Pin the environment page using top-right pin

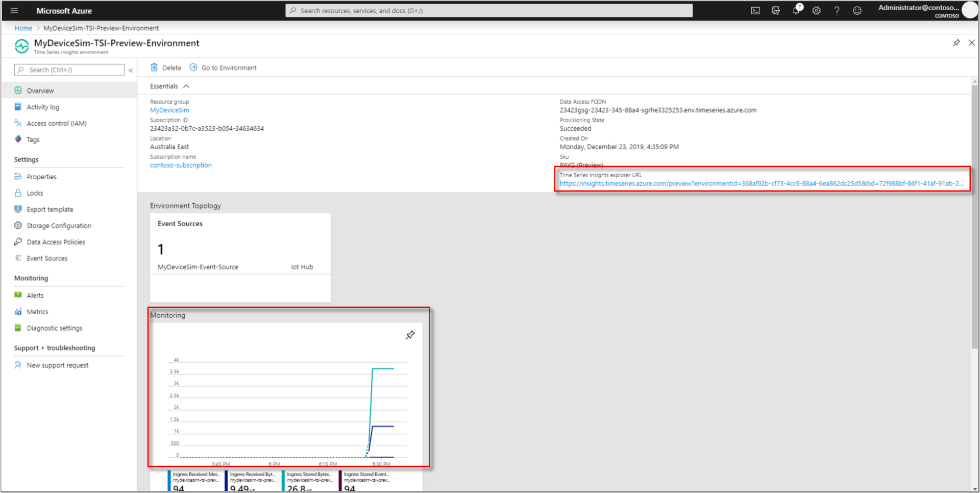pos(956,43)
